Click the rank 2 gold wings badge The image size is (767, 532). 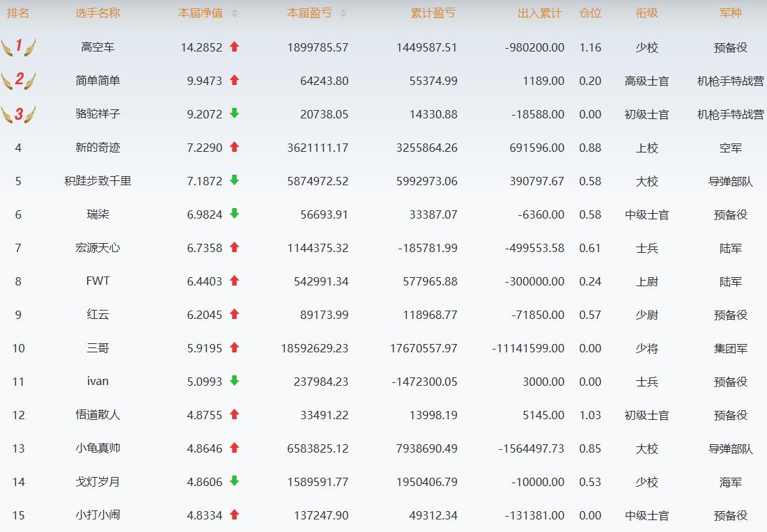(x=18, y=81)
